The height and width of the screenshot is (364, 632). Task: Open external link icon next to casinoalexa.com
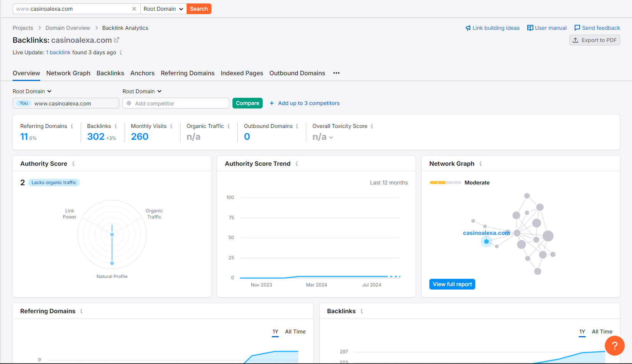(117, 40)
